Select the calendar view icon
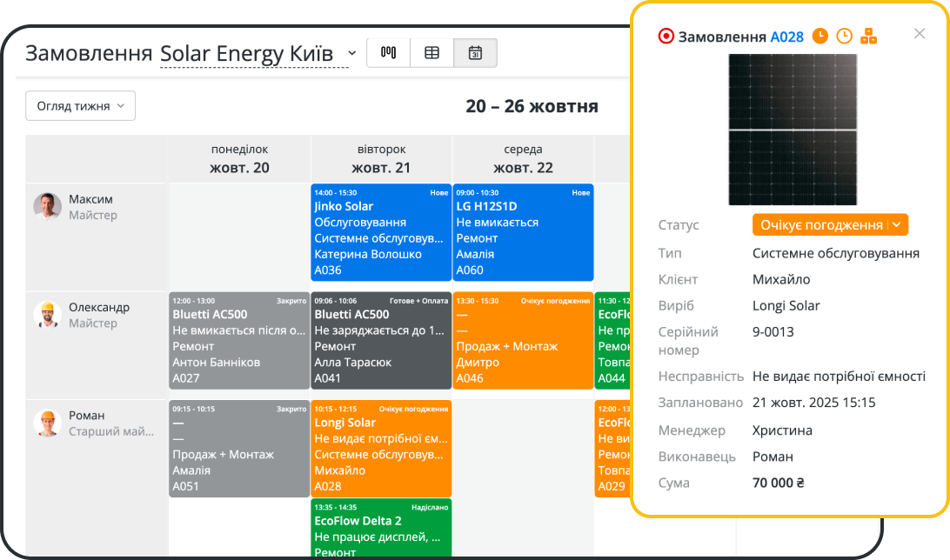Viewport: 950px width, 560px height. [x=476, y=53]
